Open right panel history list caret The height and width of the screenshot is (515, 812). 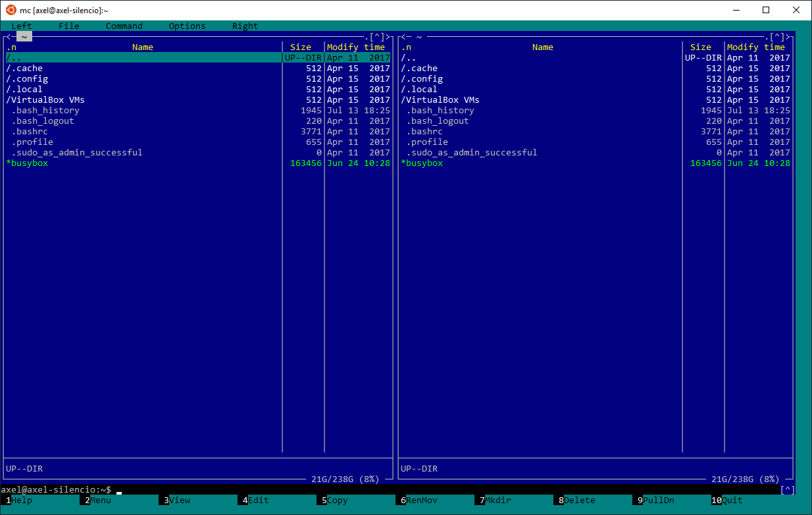(777, 37)
